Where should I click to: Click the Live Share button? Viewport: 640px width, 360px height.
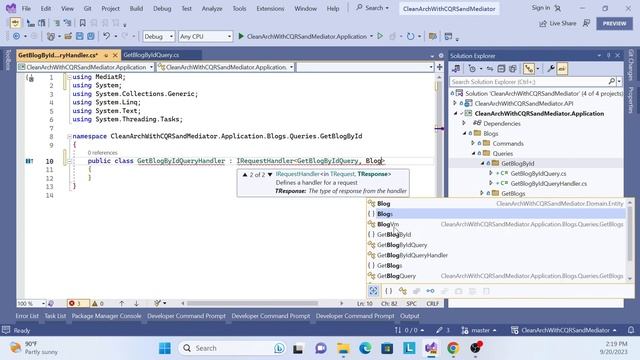coord(558,23)
